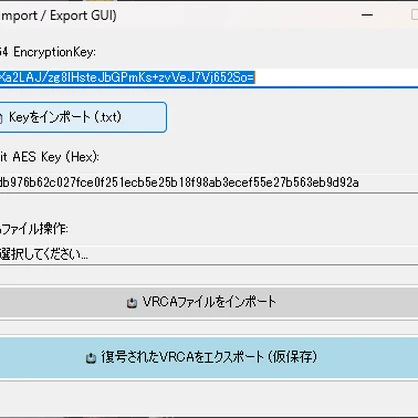Click the 復号されたVRCAをエクスポート (仮保存) button
This screenshot has height=418, width=418.
(x=209, y=358)
